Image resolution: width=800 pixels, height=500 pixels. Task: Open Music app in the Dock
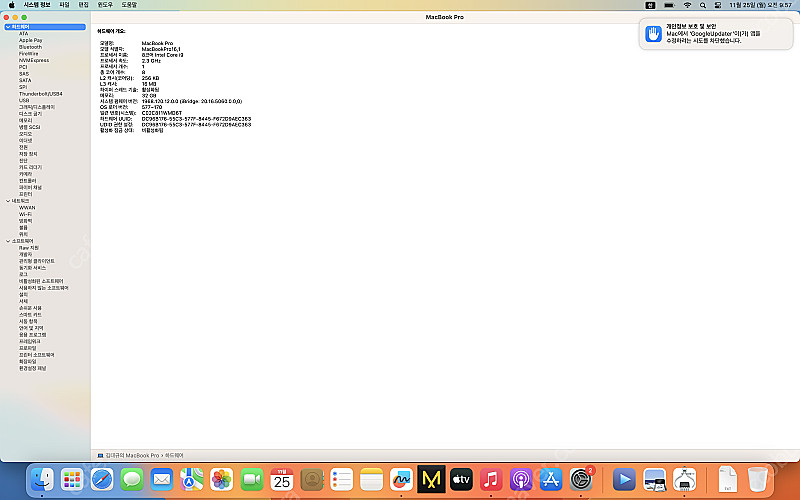pyautogui.click(x=491, y=480)
